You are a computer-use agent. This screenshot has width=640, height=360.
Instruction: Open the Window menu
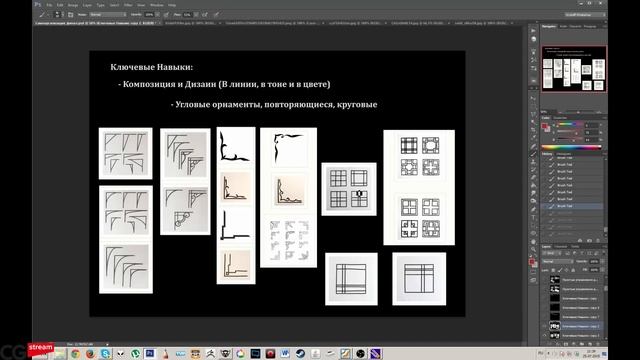point(157,5)
